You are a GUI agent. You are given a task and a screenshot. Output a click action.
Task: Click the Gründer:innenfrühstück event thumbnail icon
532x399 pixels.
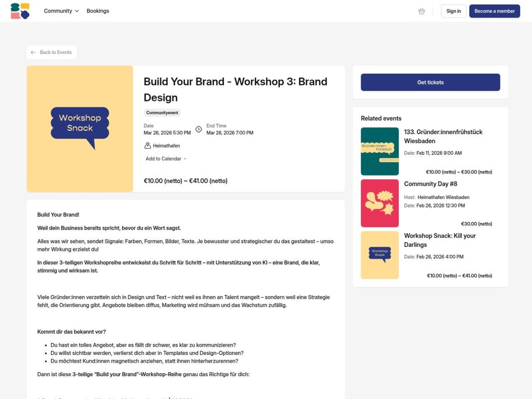point(380,151)
